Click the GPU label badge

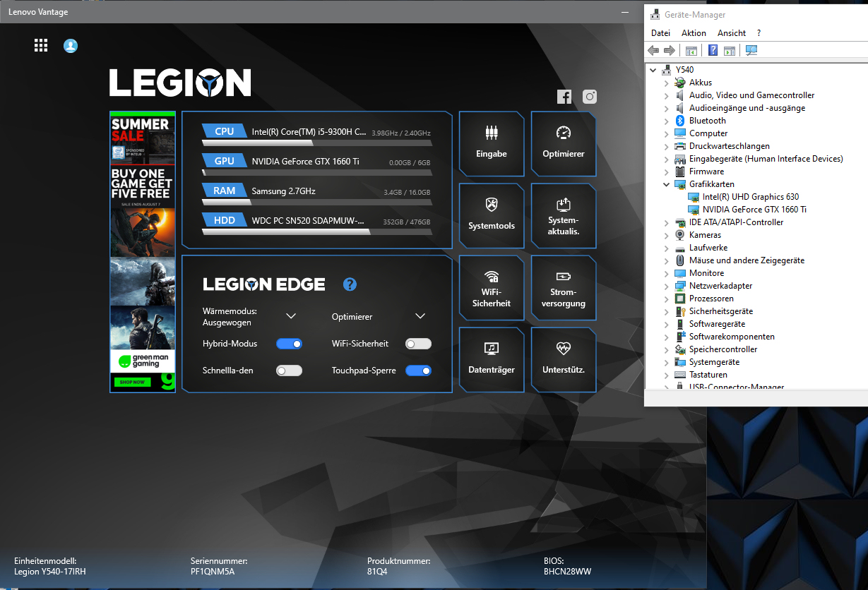coord(224,161)
